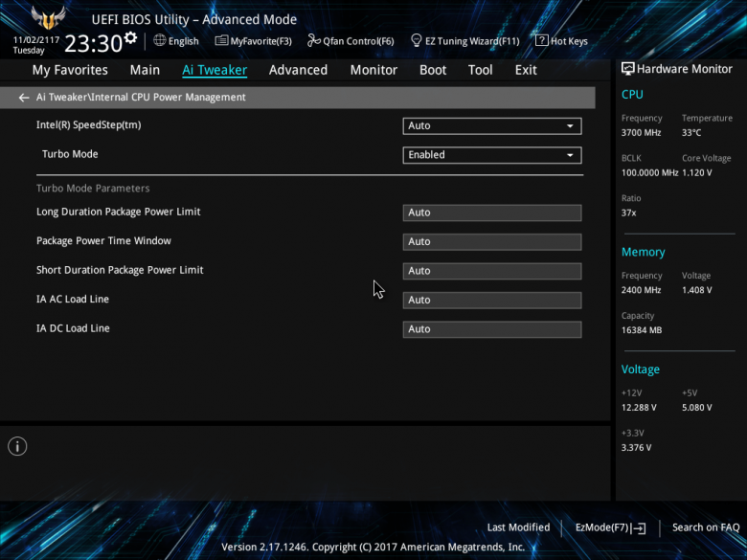
Task: Click the 33°C temperature value
Action: click(x=691, y=133)
